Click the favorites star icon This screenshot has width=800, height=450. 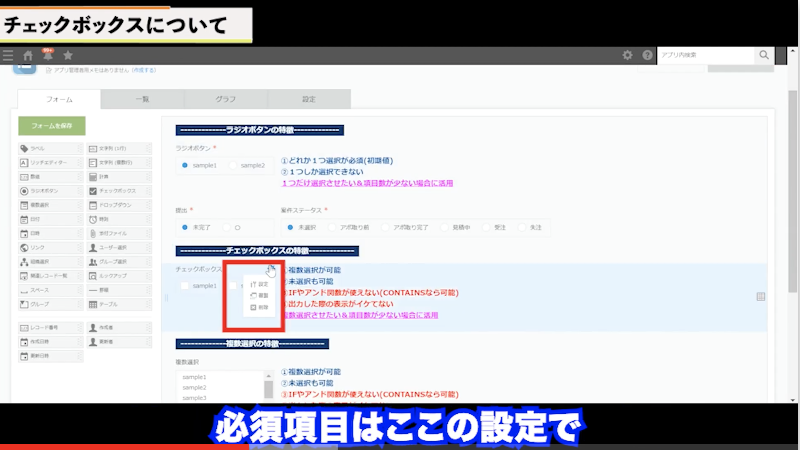(x=67, y=56)
